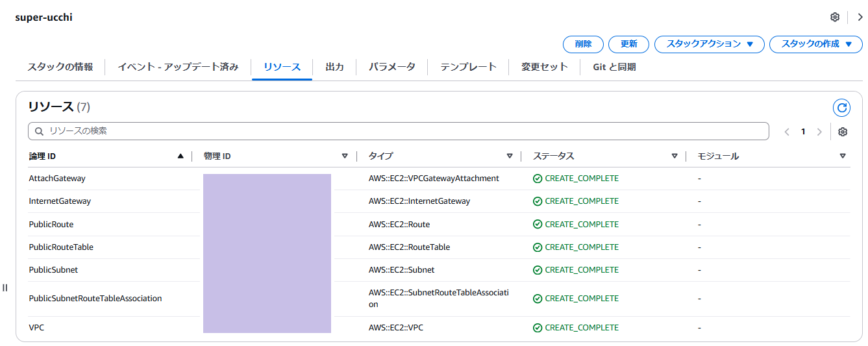Click AWS::EC2::RouteTable type cell
Image resolution: width=868 pixels, height=346 pixels.
click(x=409, y=247)
